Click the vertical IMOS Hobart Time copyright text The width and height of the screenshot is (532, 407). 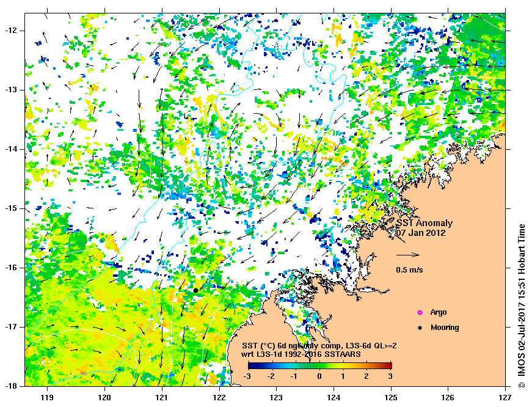coord(521,306)
